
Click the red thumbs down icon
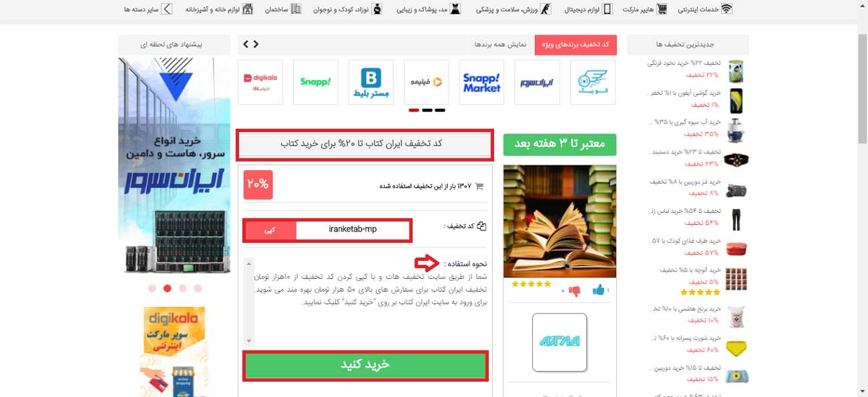574,291
